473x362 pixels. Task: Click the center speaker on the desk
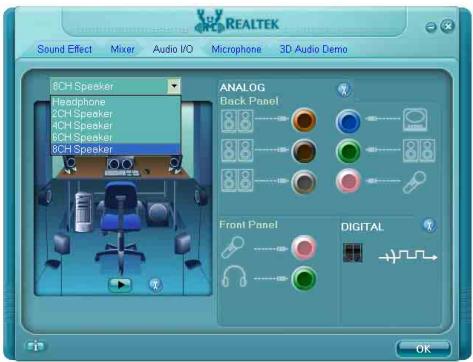[x=121, y=164]
